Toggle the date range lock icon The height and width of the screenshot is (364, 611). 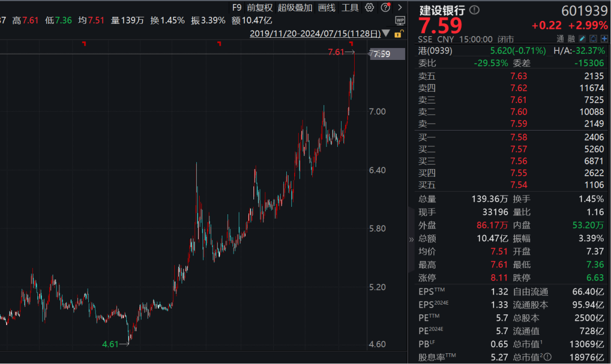click(x=398, y=34)
